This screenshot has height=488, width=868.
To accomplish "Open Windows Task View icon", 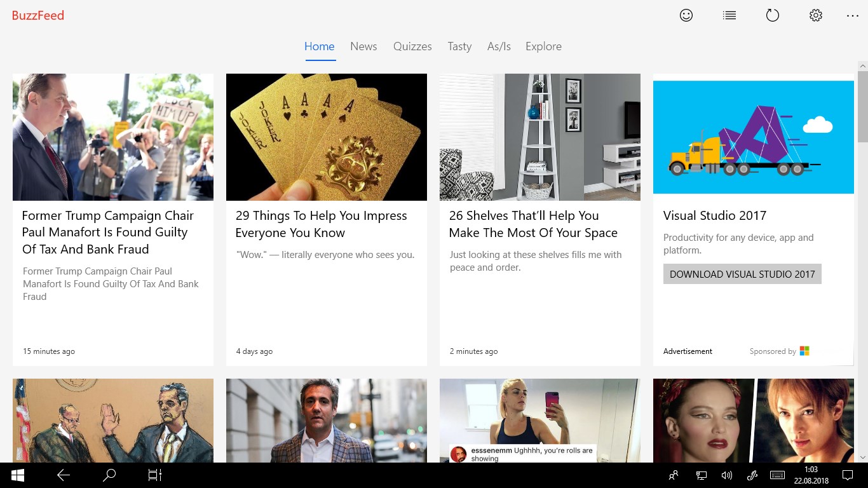I will [x=155, y=475].
